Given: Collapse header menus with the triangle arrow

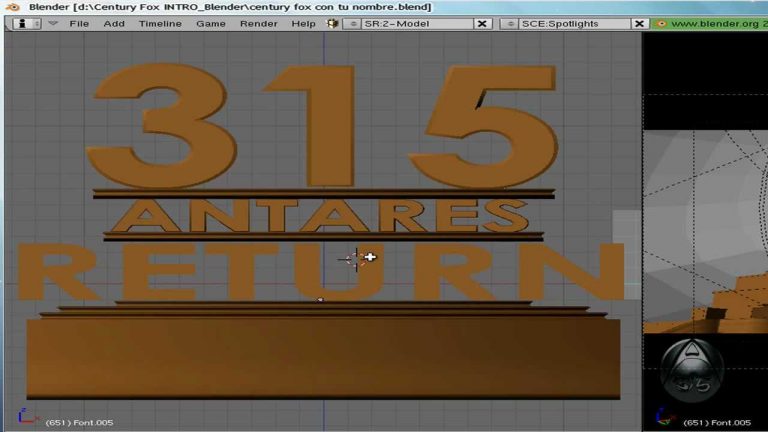Looking at the screenshot, I should [x=53, y=24].
